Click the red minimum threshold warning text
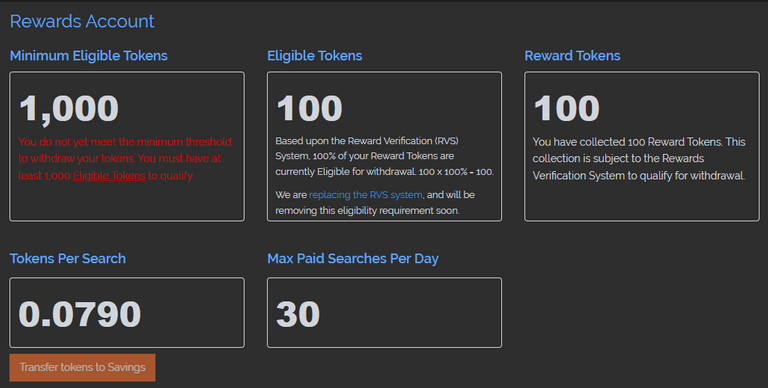768x388 pixels. click(x=125, y=159)
